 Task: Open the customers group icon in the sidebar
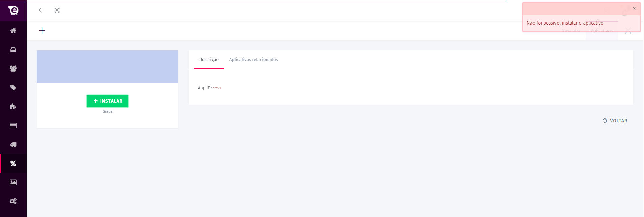(x=13, y=69)
